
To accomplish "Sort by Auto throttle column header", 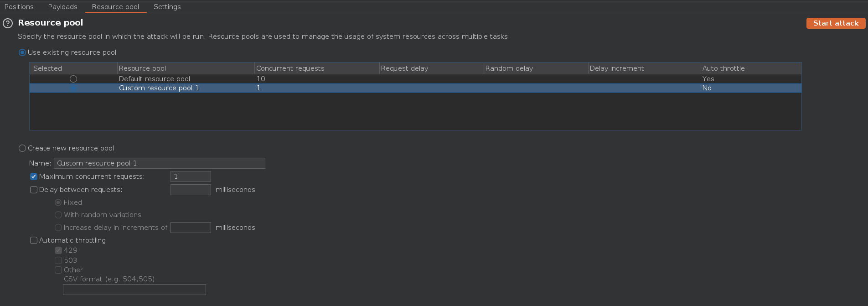I will (x=751, y=68).
